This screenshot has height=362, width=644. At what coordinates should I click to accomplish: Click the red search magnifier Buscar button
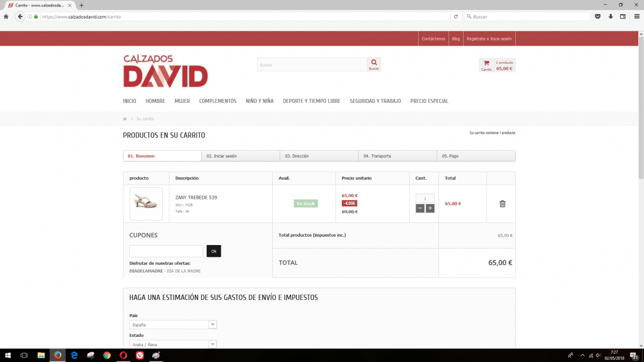pyautogui.click(x=374, y=64)
